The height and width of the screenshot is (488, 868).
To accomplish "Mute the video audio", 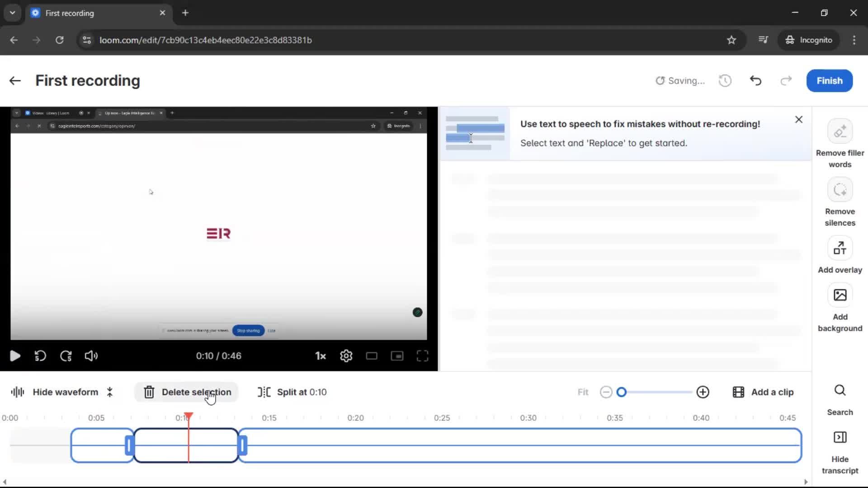I will (x=91, y=356).
